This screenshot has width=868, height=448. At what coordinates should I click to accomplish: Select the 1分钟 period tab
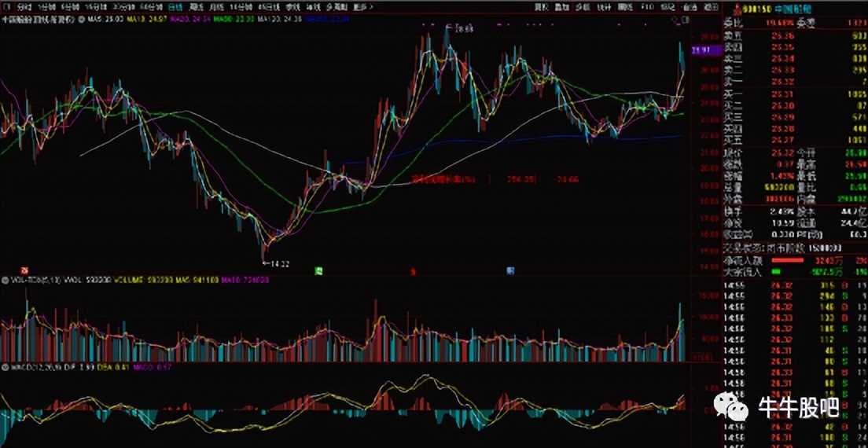46,8
